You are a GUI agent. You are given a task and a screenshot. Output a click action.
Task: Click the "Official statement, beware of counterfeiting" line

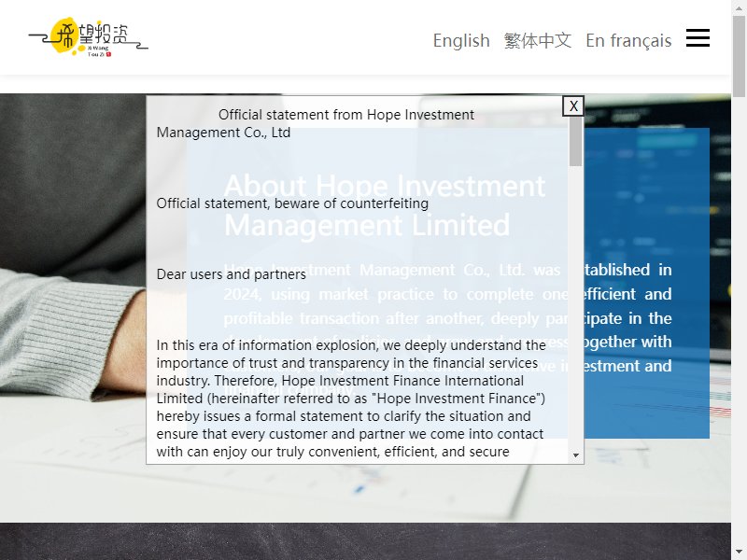[x=292, y=203]
